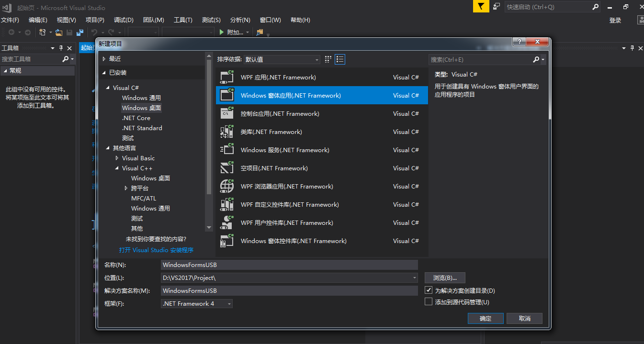Viewport: 644px width, 344px height.
Task: Click the 解决方案名称 input field
Action: tap(290, 290)
